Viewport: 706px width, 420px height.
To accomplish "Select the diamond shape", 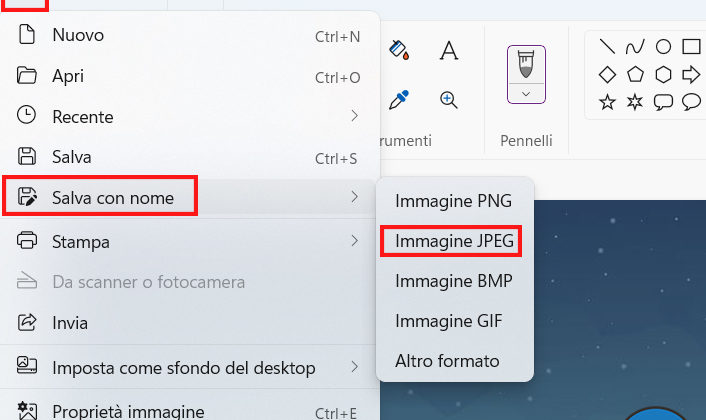I will (607, 74).
